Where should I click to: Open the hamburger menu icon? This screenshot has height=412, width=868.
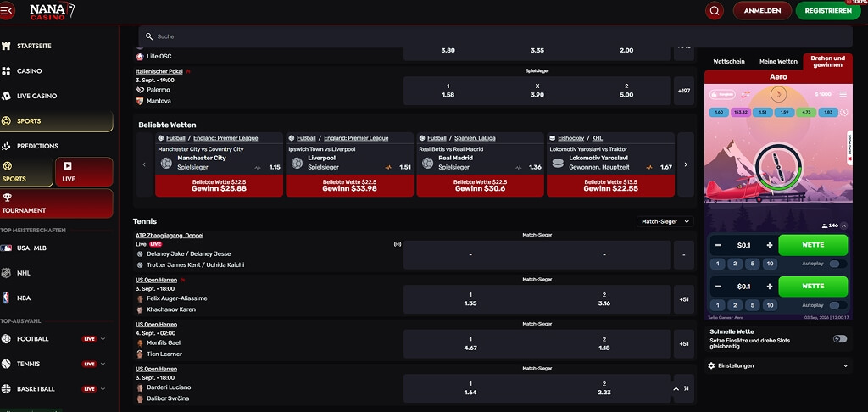(x=7, y=10)
